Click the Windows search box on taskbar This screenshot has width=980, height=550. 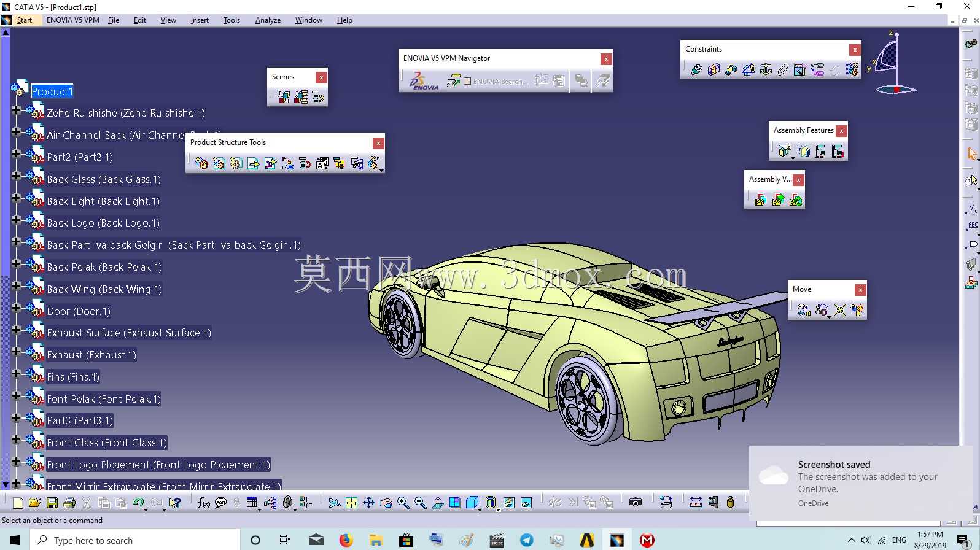[134, 540]
